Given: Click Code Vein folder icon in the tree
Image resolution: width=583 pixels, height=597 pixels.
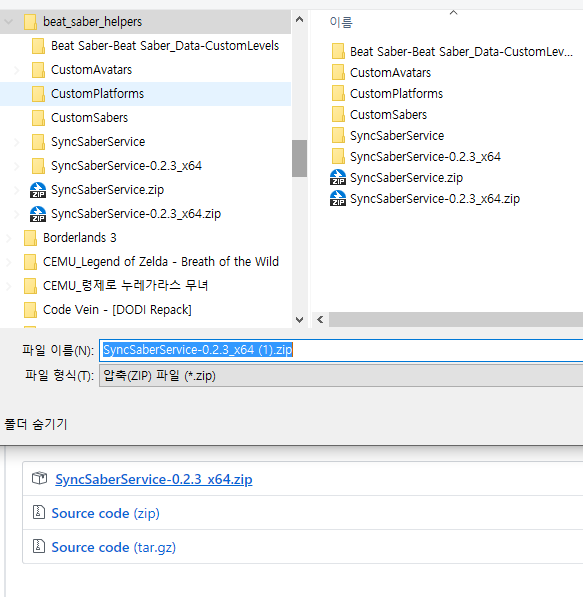Looking at the screenshot, I should [30, 310].
